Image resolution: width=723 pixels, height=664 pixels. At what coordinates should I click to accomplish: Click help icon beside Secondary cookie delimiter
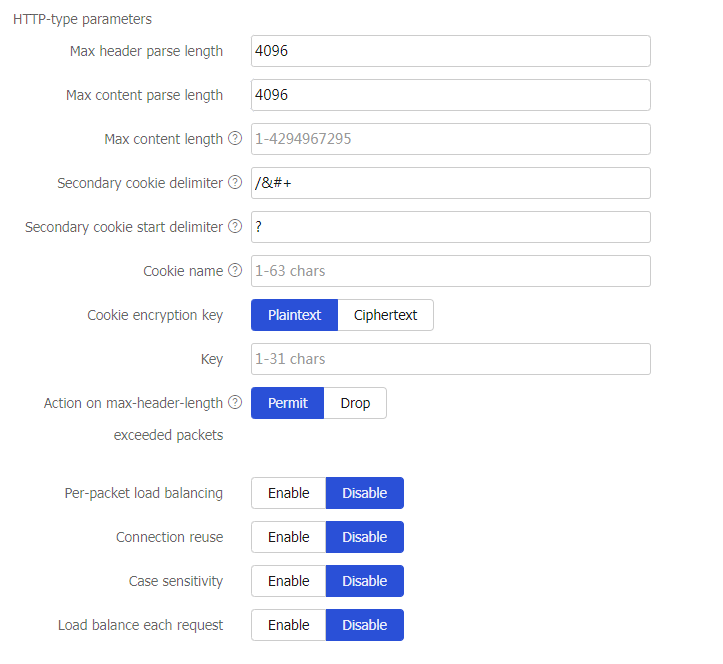point(235,183)
